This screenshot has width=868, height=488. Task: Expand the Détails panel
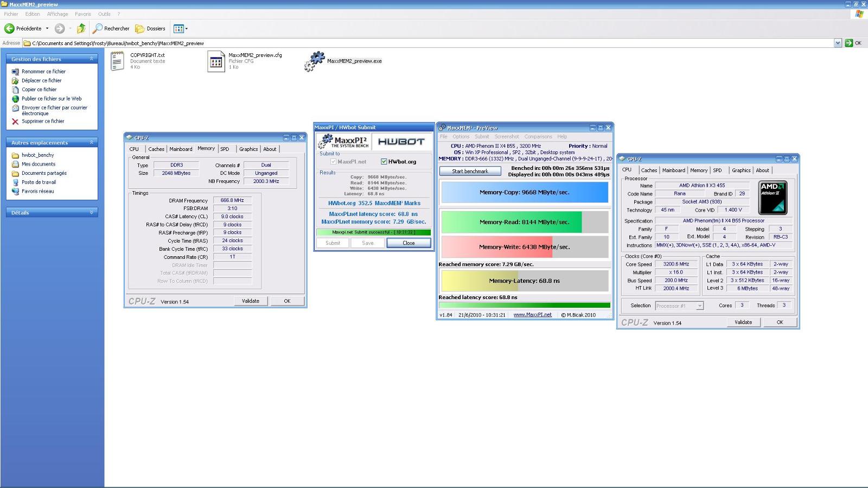tap(91, 212)
